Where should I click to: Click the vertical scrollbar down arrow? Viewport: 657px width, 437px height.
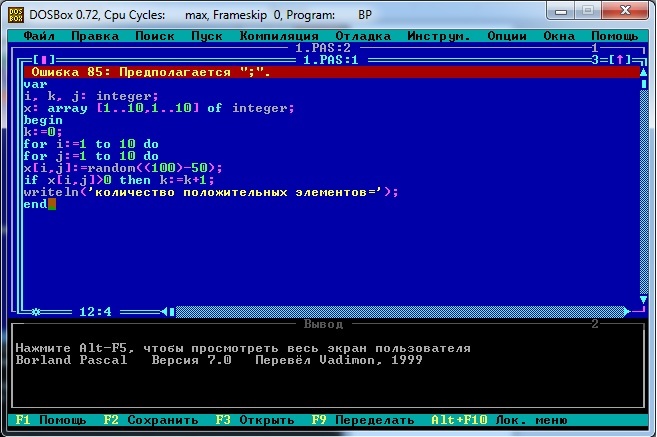coord(644,299)
